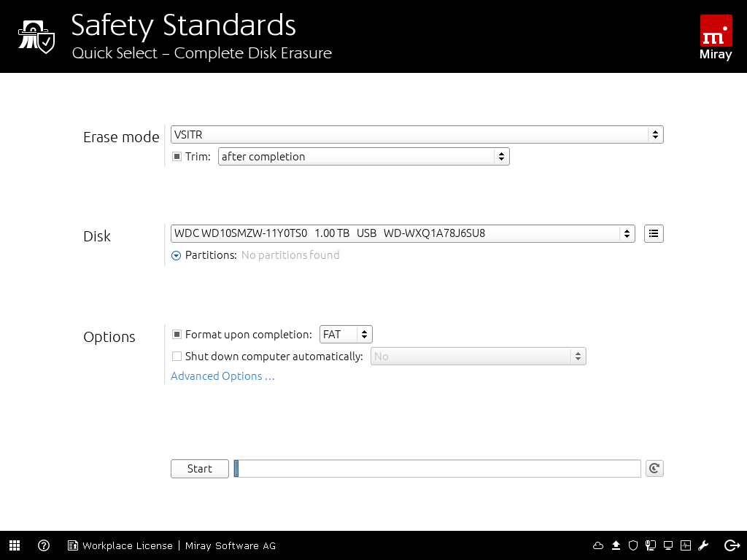Click the Options section label
The image size is (747, 560).
tap(109, 337)
